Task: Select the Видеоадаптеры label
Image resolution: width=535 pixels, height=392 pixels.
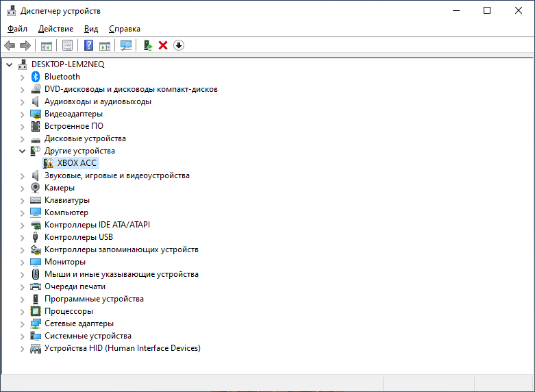Action: click(74, 114)
